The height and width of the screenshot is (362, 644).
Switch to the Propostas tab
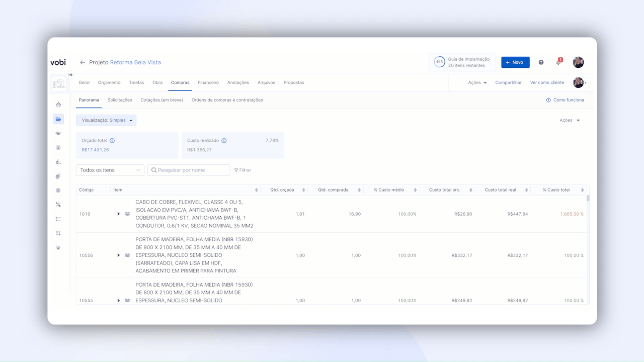point(294,82)
